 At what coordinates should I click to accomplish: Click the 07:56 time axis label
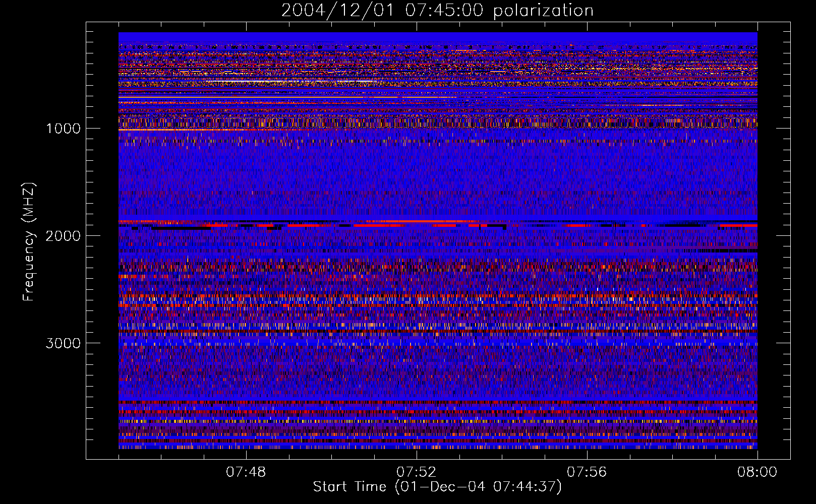(x=587, y=472)
